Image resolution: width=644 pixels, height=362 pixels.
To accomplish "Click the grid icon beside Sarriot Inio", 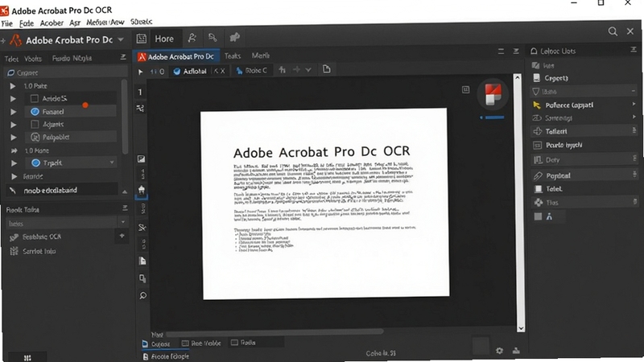I will 14,251.
